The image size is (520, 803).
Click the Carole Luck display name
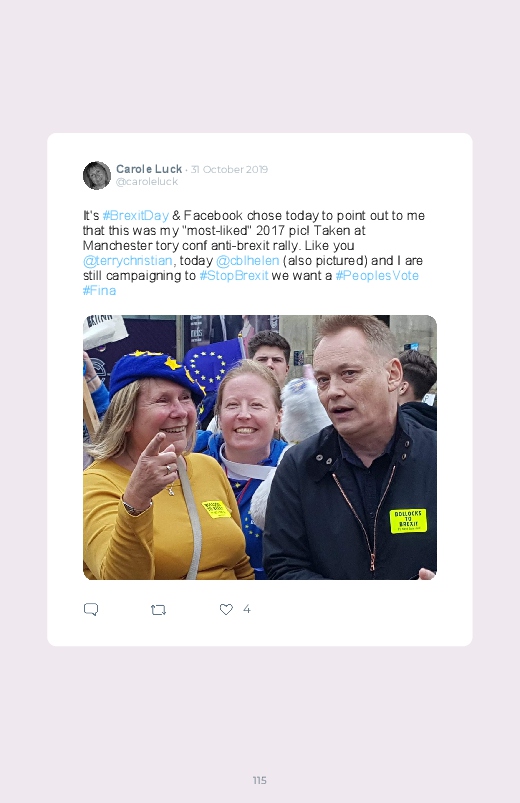149,169
